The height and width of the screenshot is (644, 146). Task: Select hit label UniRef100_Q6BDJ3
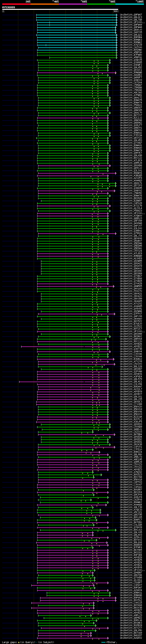131,218
